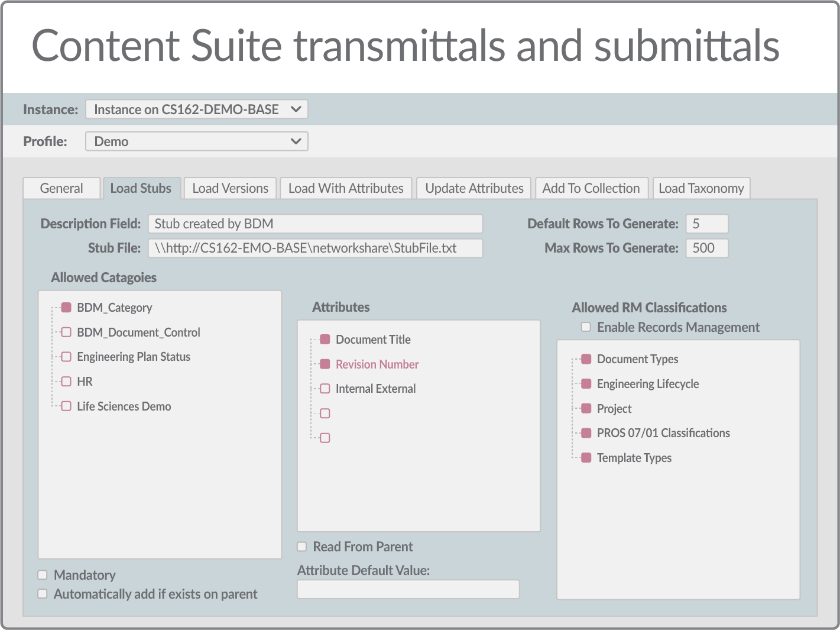Screen dimensions: 840x630
Task: Click the Description Field text box
Action: click(315, 224)
